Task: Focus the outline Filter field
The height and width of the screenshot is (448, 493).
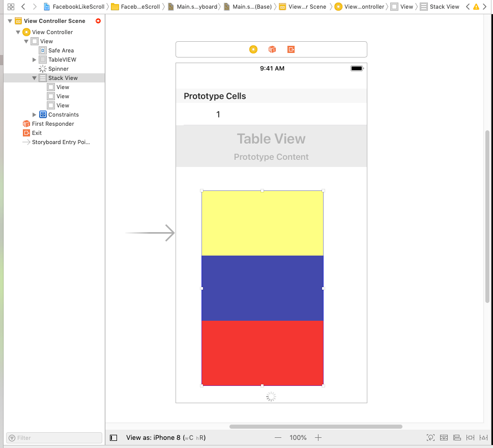Action: (x=54, y=438)
